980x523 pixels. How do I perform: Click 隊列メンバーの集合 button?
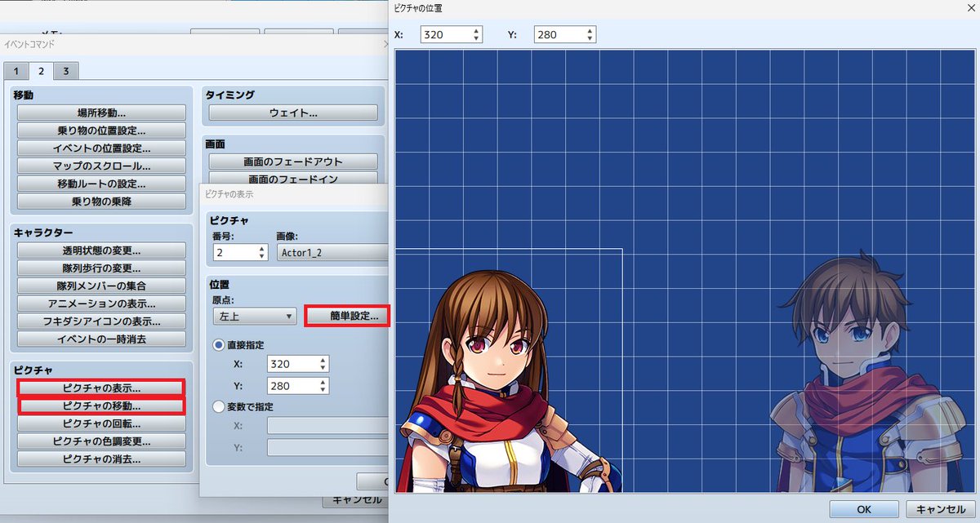101,286
